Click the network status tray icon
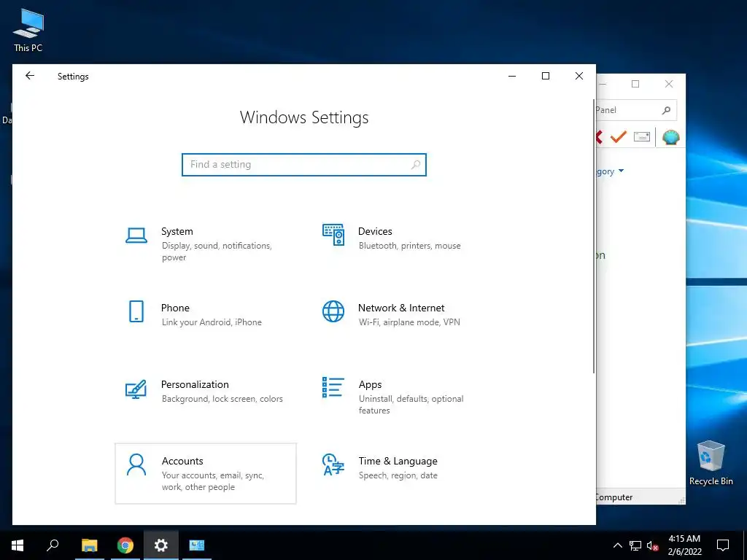This screenshot has height=560, width=747. [635, 545]
